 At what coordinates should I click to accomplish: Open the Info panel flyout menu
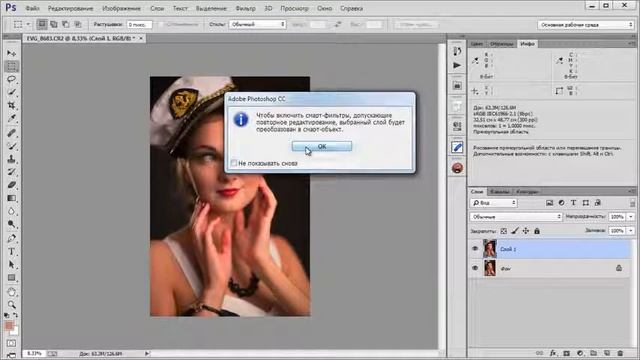[632, 44]
